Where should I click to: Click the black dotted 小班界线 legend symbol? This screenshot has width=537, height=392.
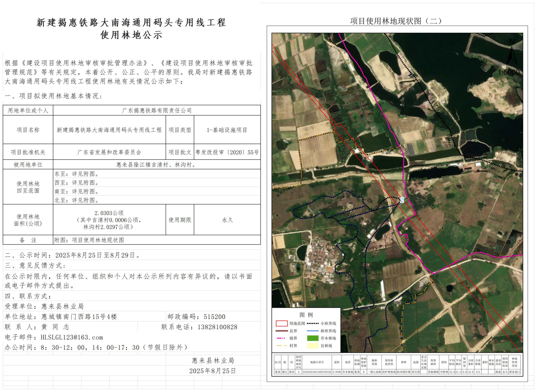[x=313, y=323]
